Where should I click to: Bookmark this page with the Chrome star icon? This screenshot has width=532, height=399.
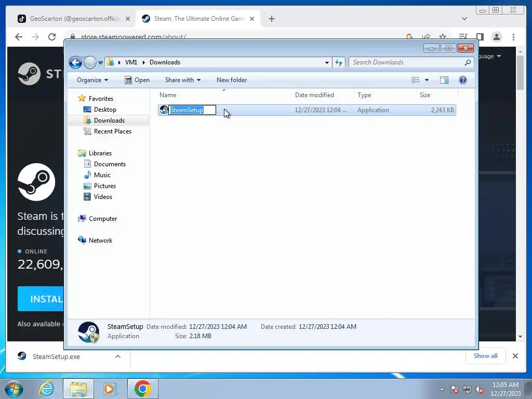pos(443,36)
